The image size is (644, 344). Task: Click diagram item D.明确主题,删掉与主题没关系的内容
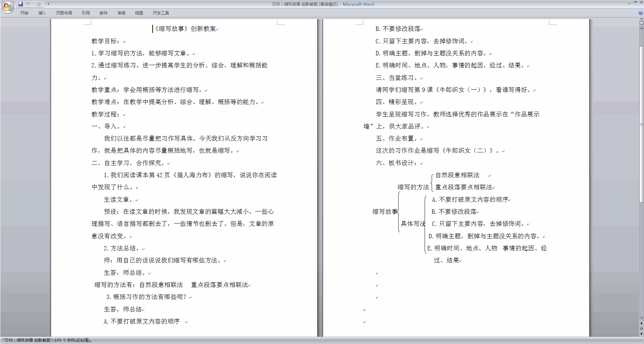[485, 236]
